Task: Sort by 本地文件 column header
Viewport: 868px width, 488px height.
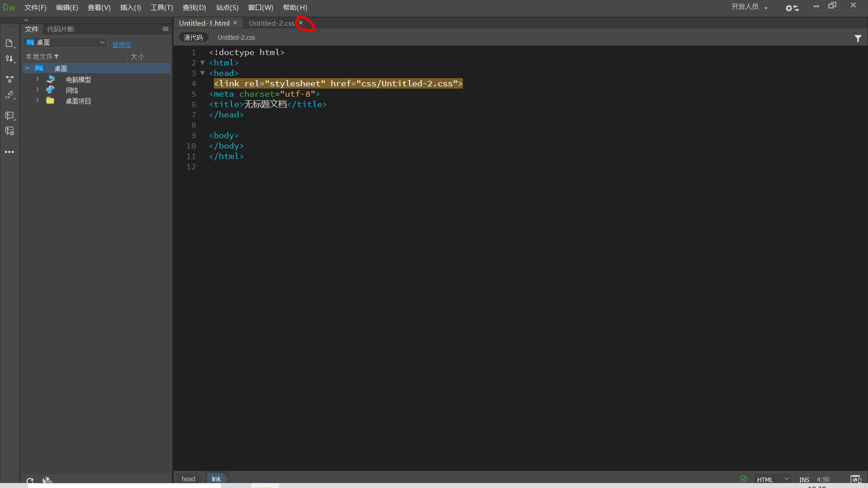Action: (42, 56)
